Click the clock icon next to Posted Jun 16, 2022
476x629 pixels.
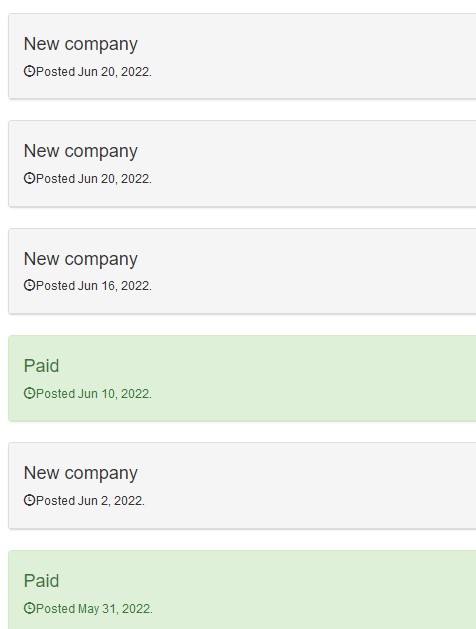click(x=29, y=285)
